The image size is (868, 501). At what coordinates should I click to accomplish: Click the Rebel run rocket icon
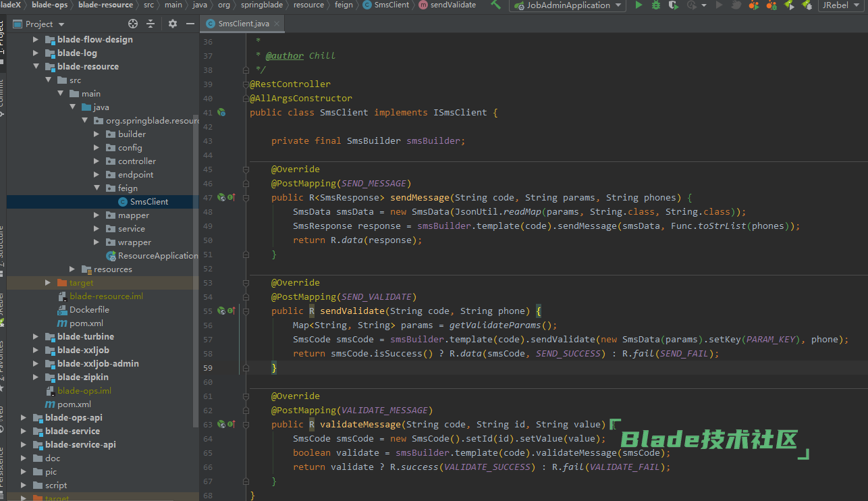tap(788, 5)
